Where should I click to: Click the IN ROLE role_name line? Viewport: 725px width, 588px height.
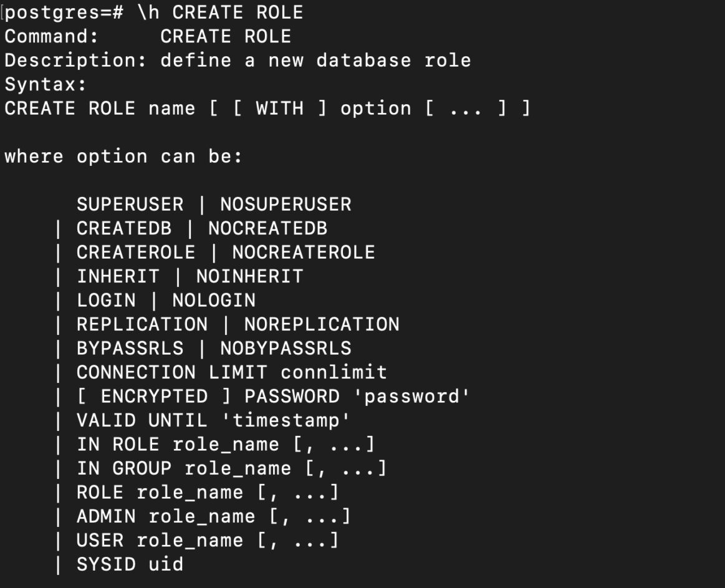click(x=226, y=445)
